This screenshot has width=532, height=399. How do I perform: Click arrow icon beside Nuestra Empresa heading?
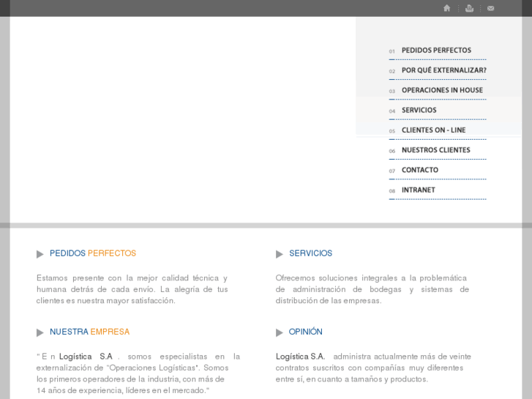click(40, 332)
